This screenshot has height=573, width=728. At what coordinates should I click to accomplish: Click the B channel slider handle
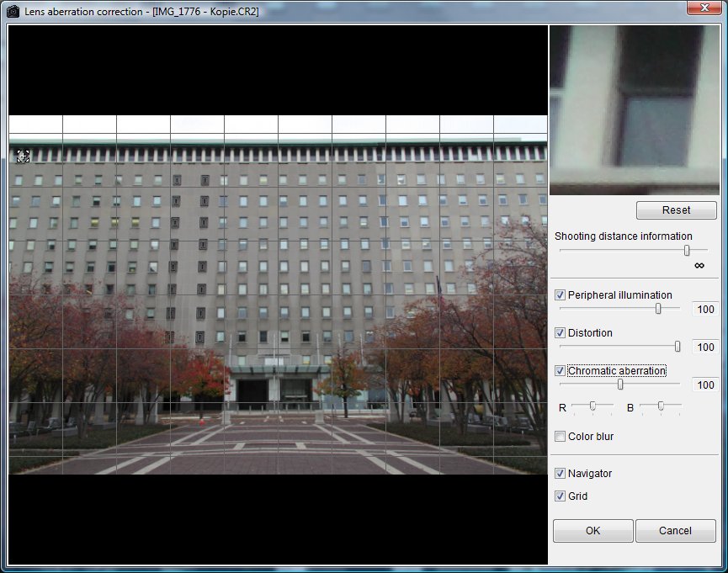661,406
